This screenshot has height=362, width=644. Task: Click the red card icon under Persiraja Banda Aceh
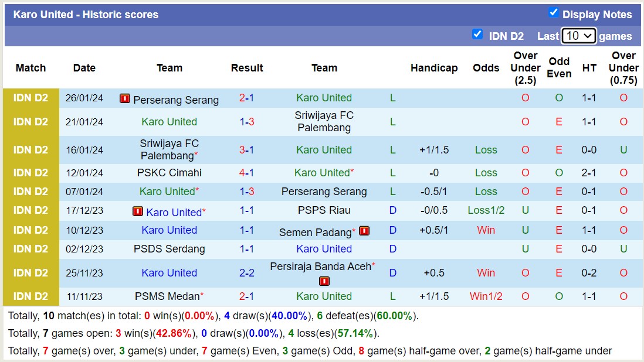click(324, 281)
